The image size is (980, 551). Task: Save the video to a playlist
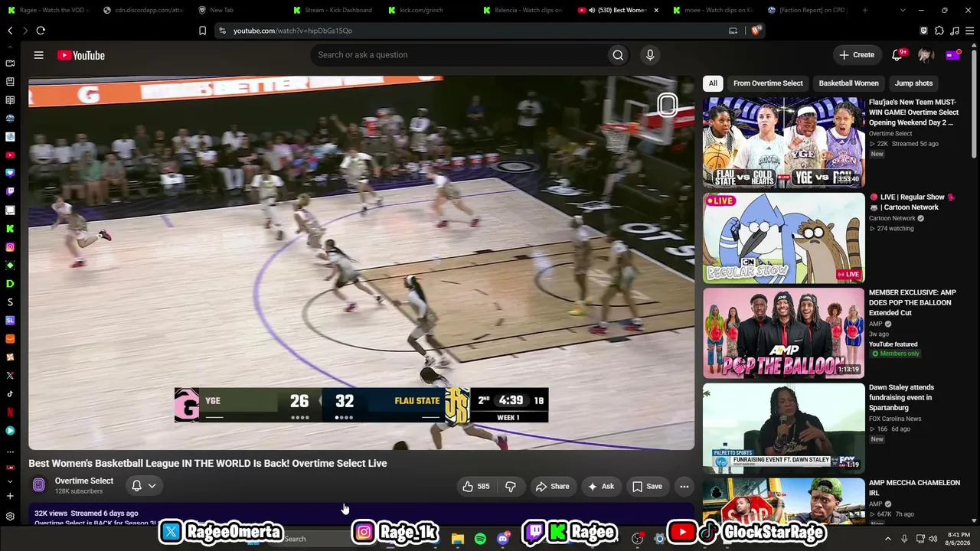648,486
